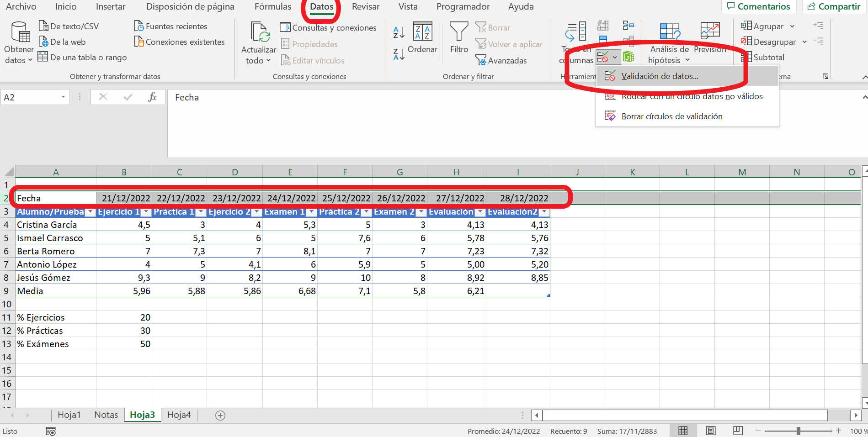Select all cells corner button
The width and height of the screenshot is (868, 437).
tap(9, 172)
